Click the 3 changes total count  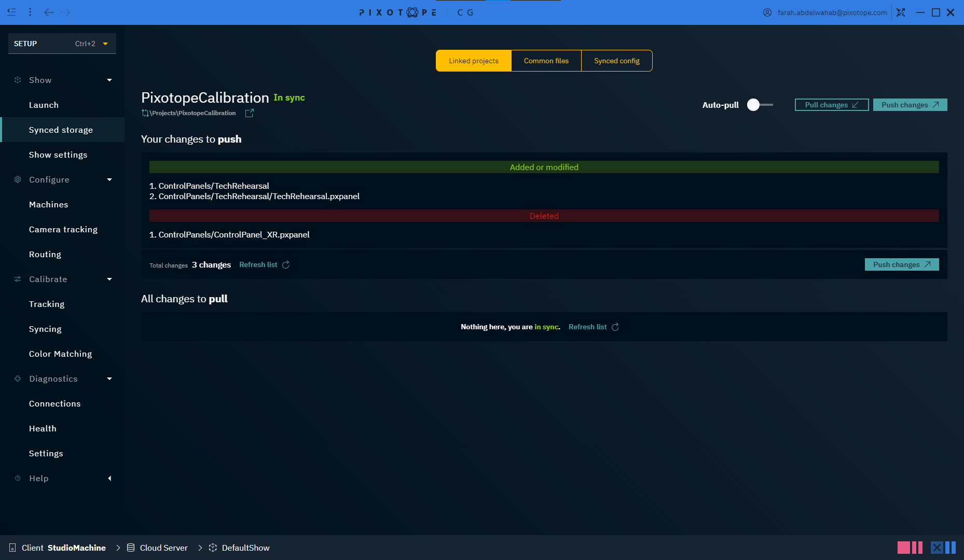click(211, 264)
